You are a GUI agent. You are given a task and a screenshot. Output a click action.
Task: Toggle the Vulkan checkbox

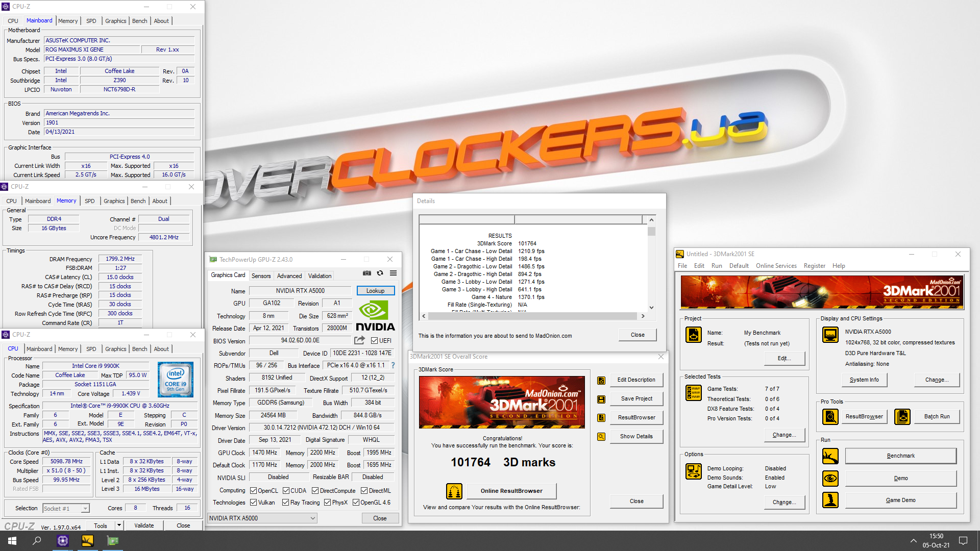253,503
